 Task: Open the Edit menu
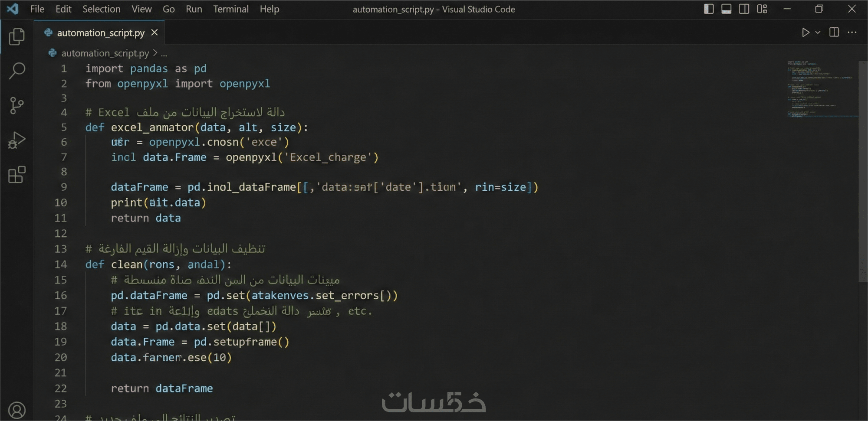(63, 9)
